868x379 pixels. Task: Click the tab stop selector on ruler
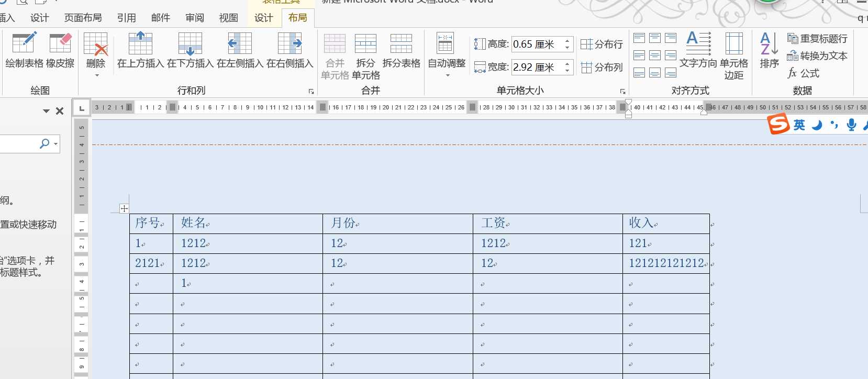[x=82, y=108]
